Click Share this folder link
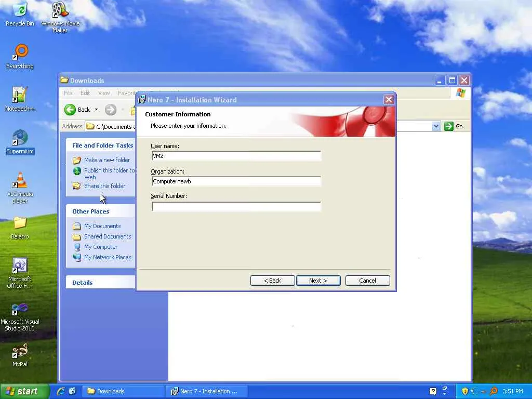 tap(104, 186)
